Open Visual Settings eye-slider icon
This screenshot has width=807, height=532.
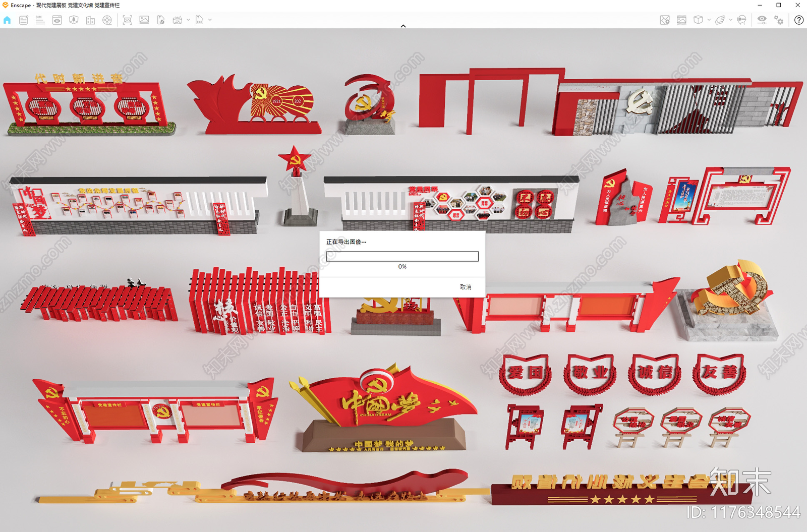click(762, 20)
